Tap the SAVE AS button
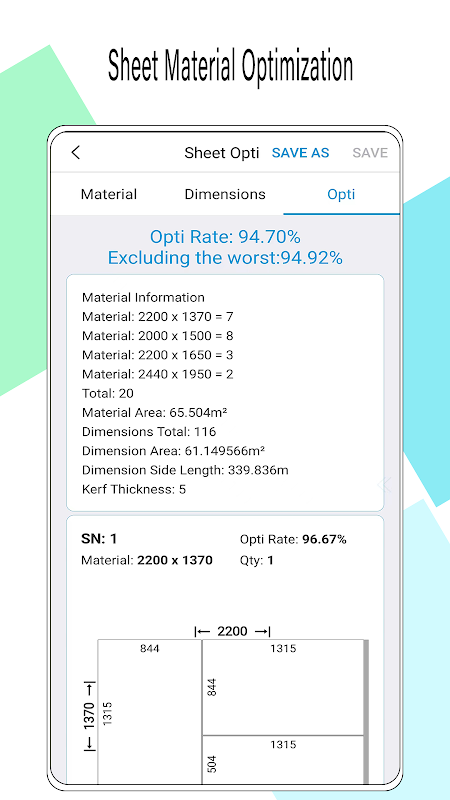 click(x=301, y=153)
